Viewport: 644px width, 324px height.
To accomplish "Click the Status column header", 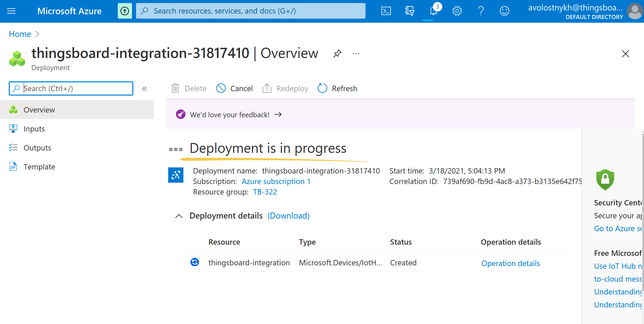I will tap(401, 242).
